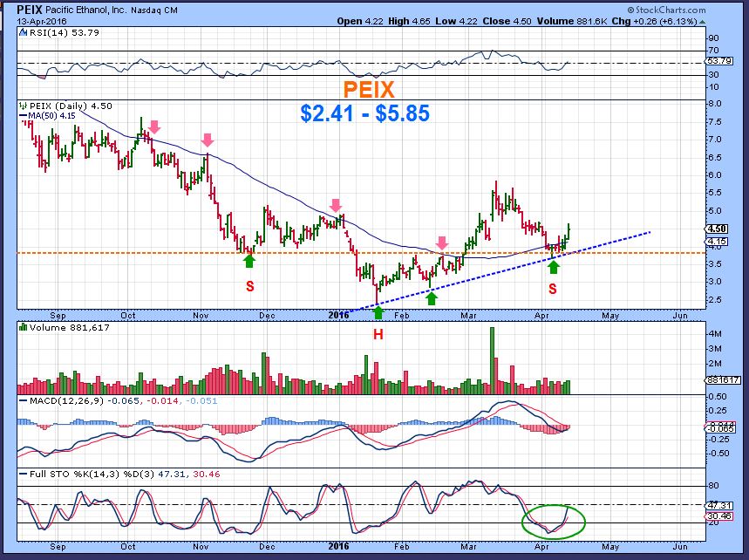Click the 8.0 price axis label
This screenshot has width=749, height=560.
coord(715,104)
